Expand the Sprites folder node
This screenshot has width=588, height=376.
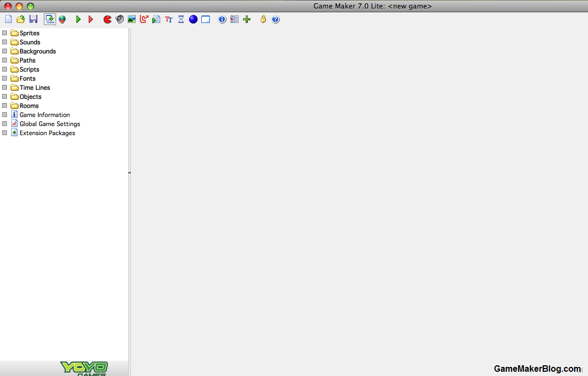click(x=4, y=33)
